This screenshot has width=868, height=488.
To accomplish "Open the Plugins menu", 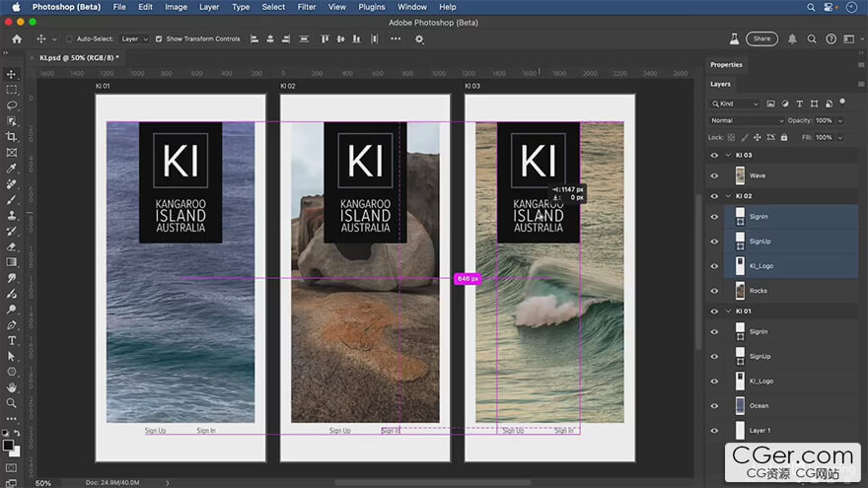I will [372, 7].
